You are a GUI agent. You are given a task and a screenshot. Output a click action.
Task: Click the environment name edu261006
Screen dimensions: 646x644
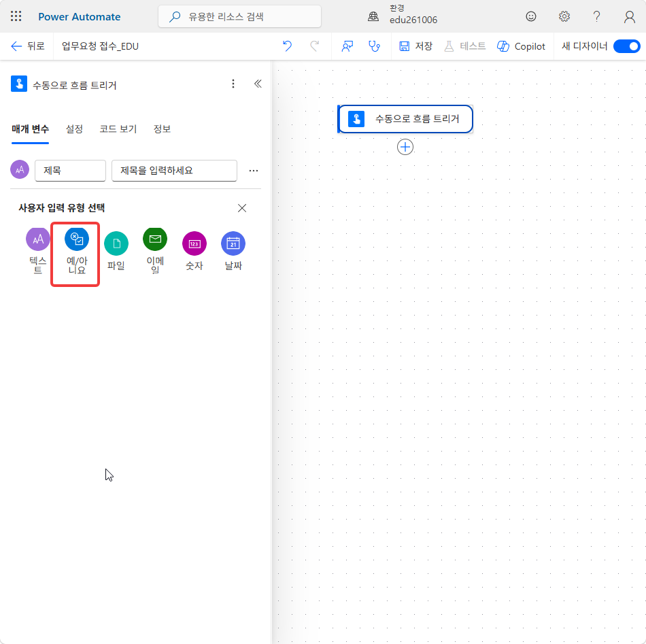pyautogui.click(x=413, y=20)
